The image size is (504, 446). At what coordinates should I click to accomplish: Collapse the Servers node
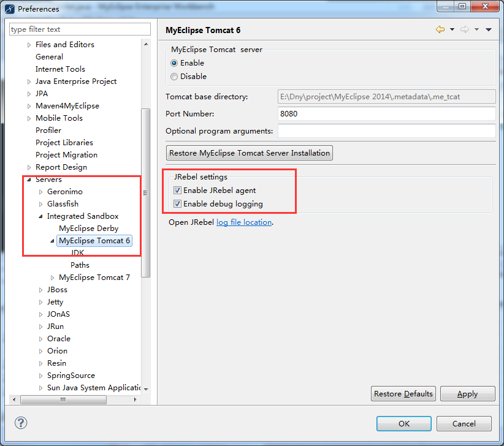click(29, 180)
